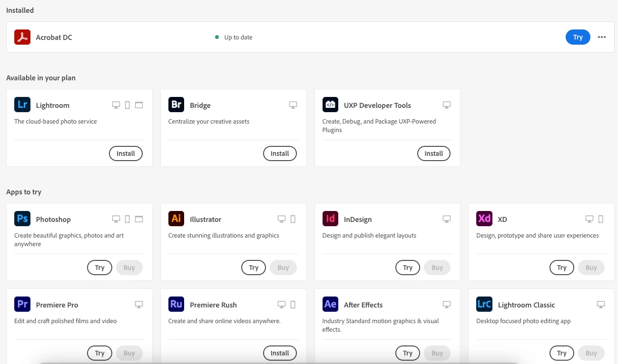Click the Bridge Br icon
The height and width of the screenshot is (364, 618).
coord(177,105)
